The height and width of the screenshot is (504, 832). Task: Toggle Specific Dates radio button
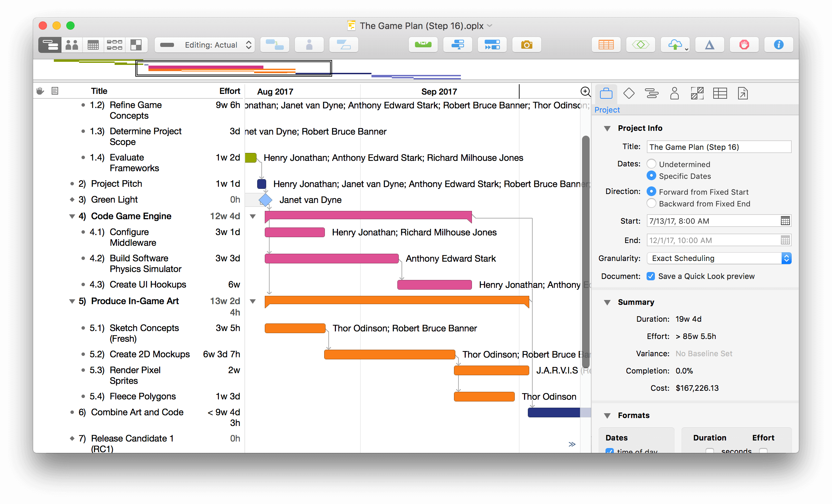click(652, 176)
